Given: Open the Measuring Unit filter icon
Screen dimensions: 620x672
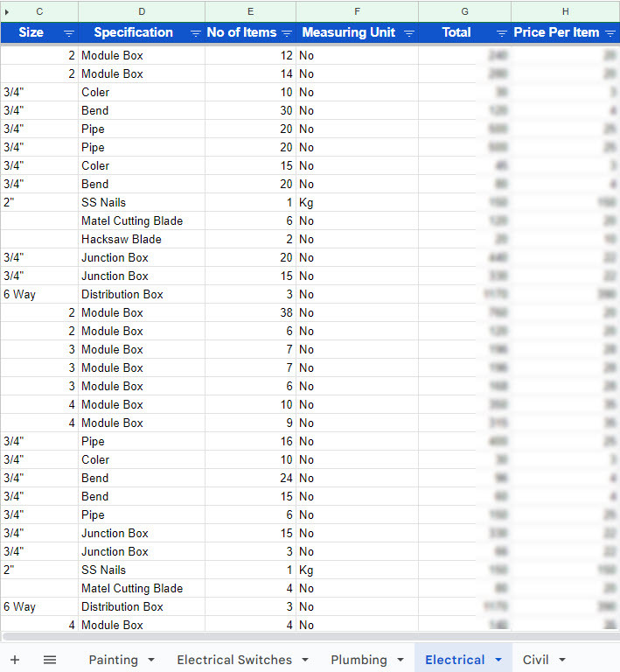Looking at the screenshot, I should [408, 33].
